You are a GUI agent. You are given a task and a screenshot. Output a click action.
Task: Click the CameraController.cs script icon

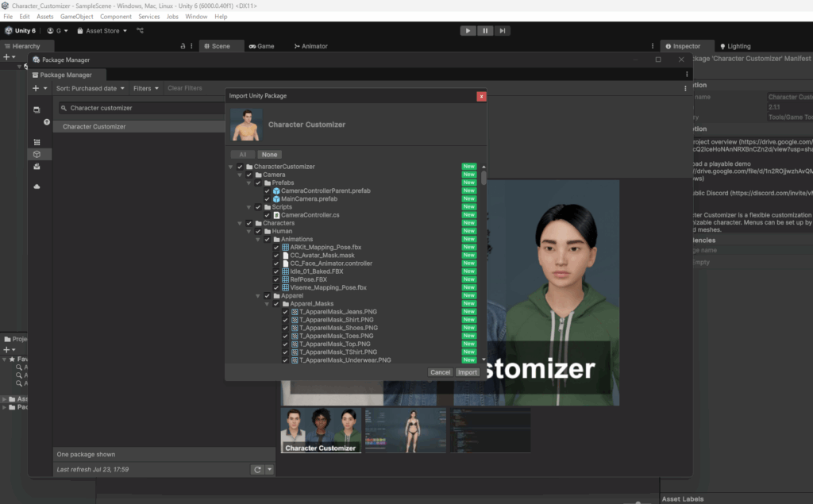click(x=276, y=215)
